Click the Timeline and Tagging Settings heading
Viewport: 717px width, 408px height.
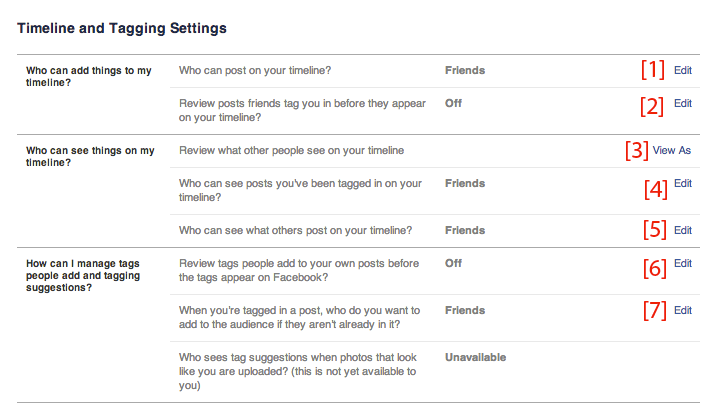pos(122,28)
